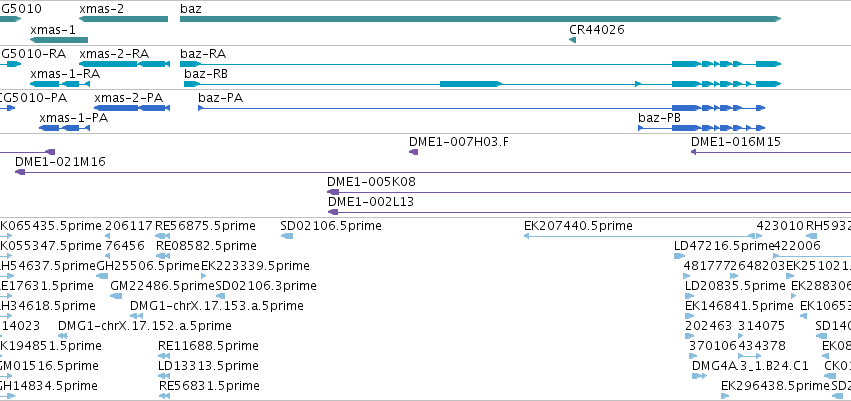Select the baz-PA protein label
This screenshot has height=401, width=851.
point(220,97)
